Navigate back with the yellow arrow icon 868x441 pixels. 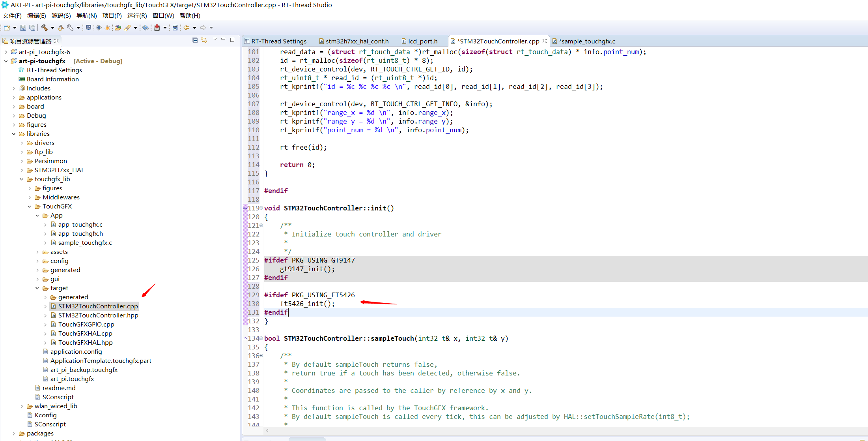click(x=187, y=28)
